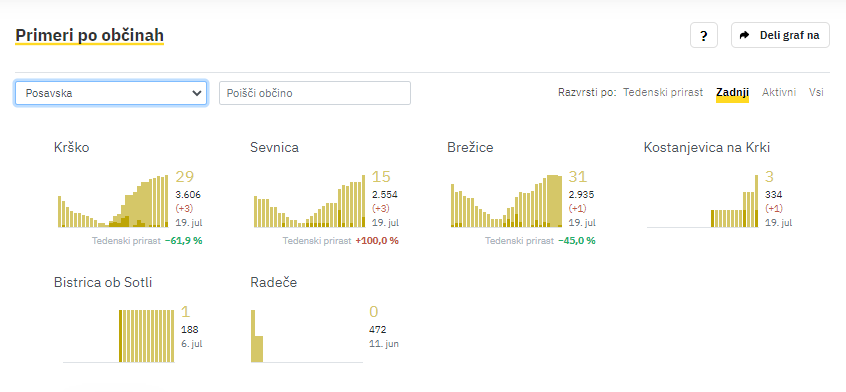Select the Krško bar chart
Screen dimensions: 846x392
tap(113, 201)
